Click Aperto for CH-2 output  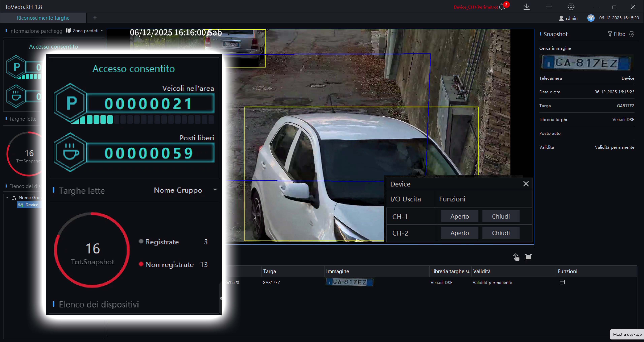click(459, 233)
